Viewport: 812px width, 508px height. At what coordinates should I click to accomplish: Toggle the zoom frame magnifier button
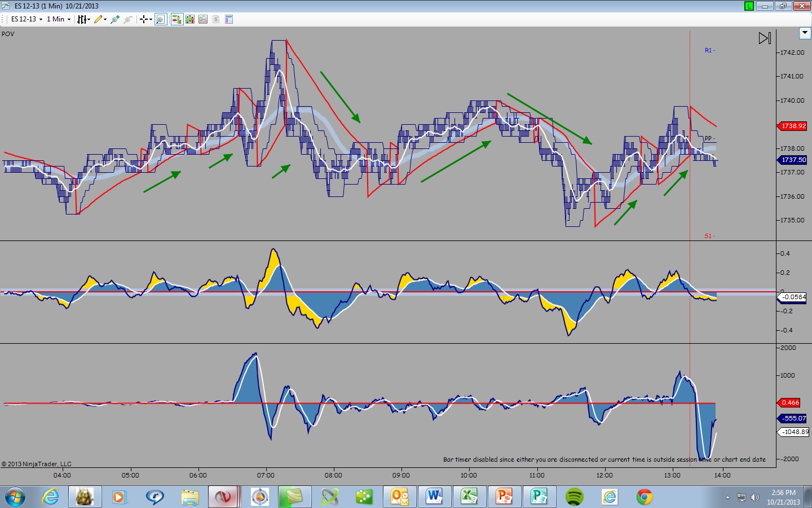coord(161,19)
